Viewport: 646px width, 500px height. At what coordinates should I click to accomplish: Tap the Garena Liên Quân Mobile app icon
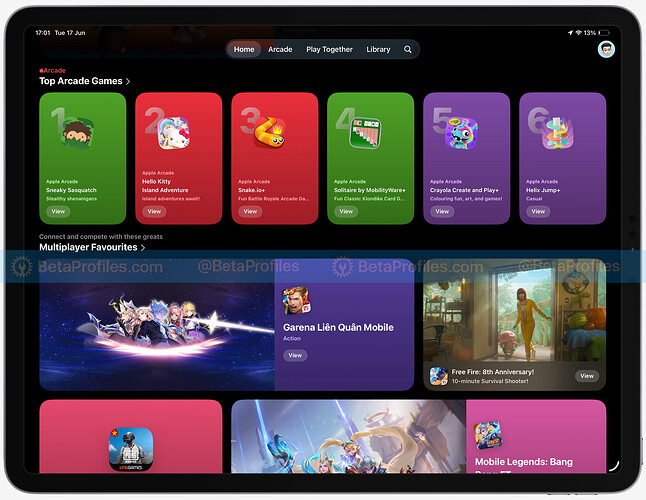point(296,300)
